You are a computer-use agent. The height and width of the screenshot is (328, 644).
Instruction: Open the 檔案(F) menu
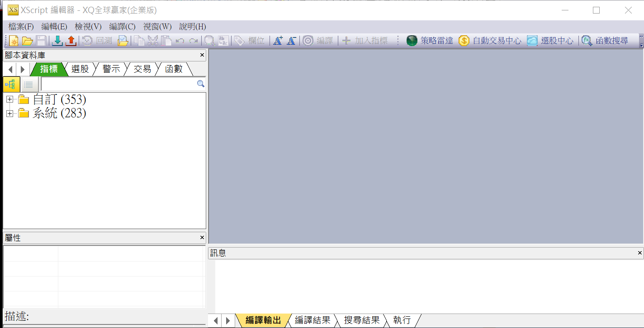21,27
